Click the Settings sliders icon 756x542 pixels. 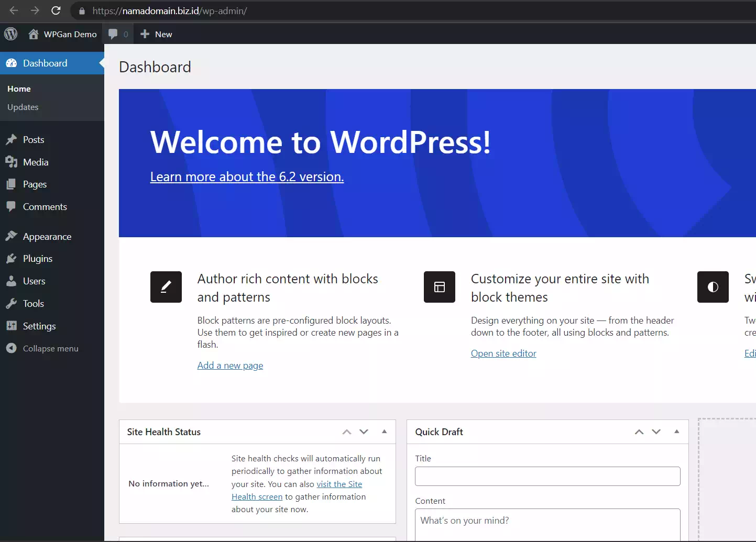tap(12, 326)
